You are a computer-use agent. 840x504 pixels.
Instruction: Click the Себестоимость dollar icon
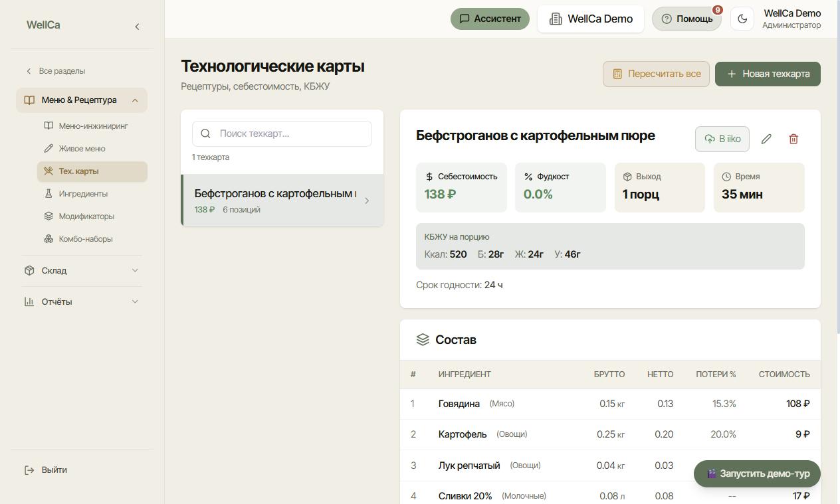[x=429, y=177]
